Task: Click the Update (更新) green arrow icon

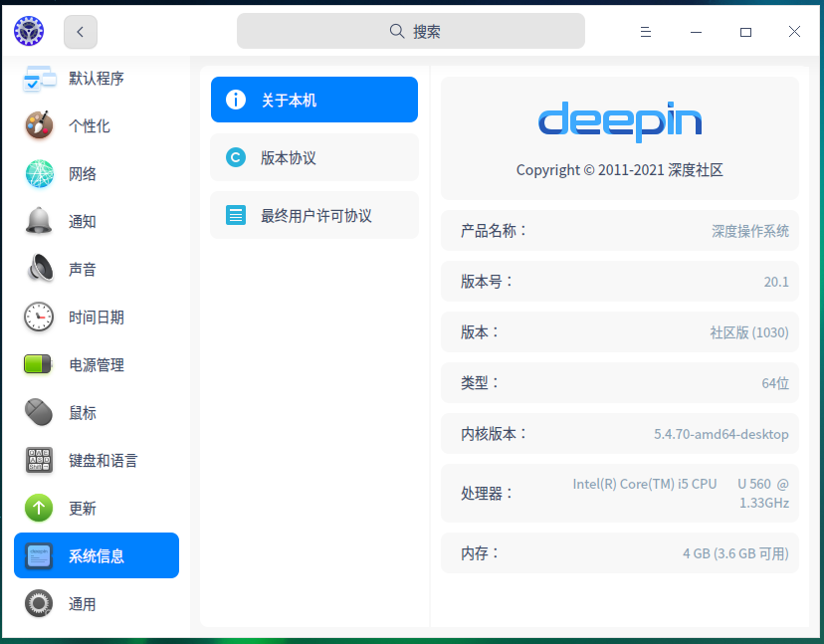Action: 39,508
